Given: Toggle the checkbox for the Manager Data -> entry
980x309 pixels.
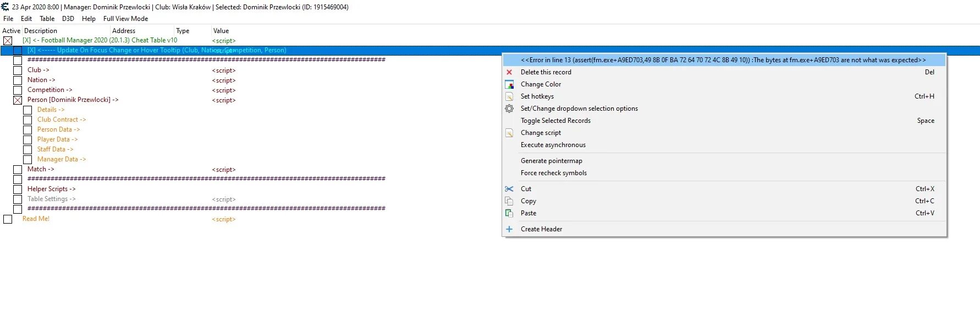Looking at the screenshot, I should click(x=27, y=160).
